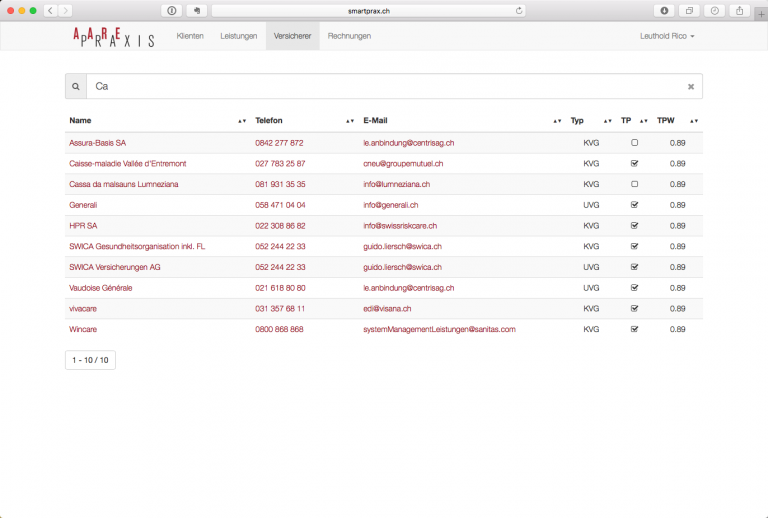768x518 pixels.
Task: Click the 0.89 TPW value in Wincare row
Action: click(677, 329)
